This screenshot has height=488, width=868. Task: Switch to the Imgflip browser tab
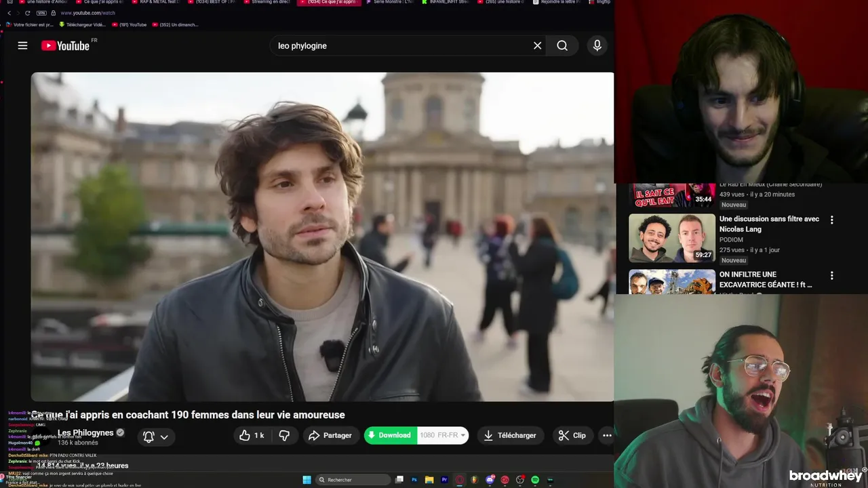point(599,3)
